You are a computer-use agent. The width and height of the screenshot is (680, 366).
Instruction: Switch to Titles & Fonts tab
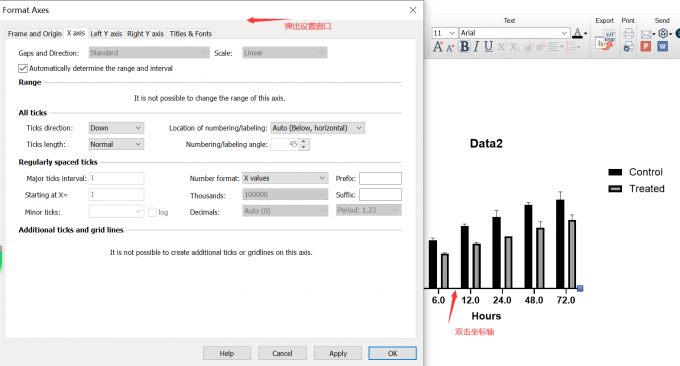[191, 34]
